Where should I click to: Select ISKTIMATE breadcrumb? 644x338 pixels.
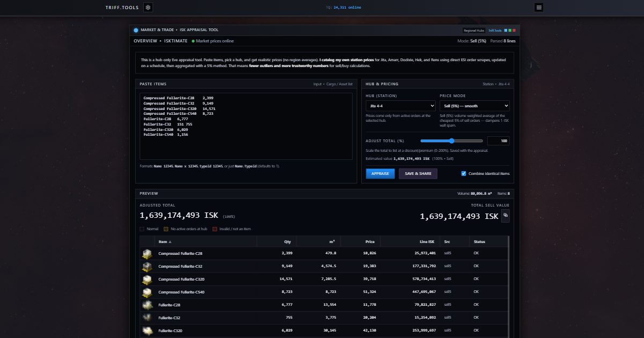coord(176,41)
